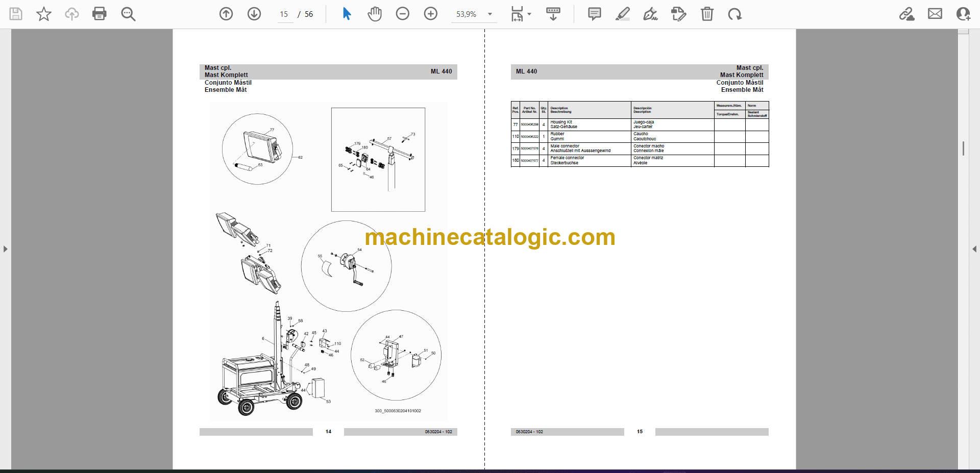Click the left page "Mast cpl." heading
The width and height of the screenshot is (980, 473).
point(218,67)
